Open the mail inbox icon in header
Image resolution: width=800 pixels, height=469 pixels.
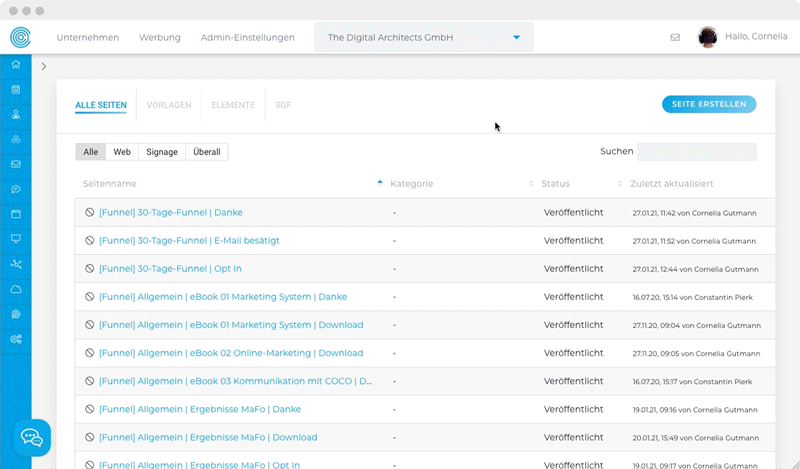[x=675, y=38]
